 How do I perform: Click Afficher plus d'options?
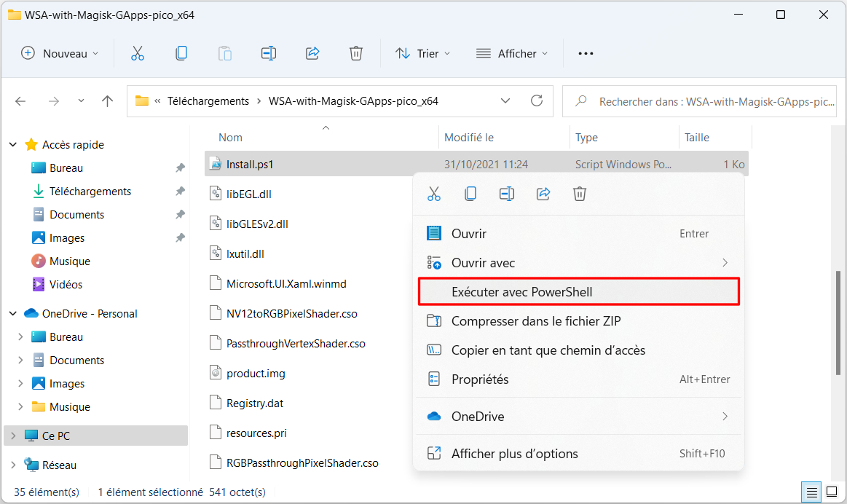tap(578, 453)
